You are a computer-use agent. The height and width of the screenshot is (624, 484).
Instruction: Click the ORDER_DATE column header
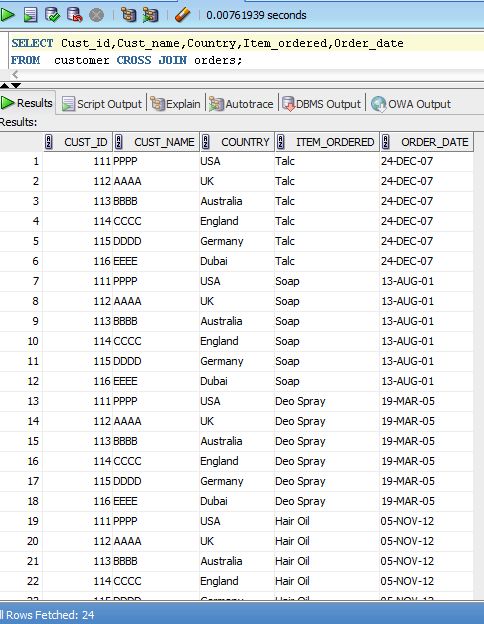427,142
